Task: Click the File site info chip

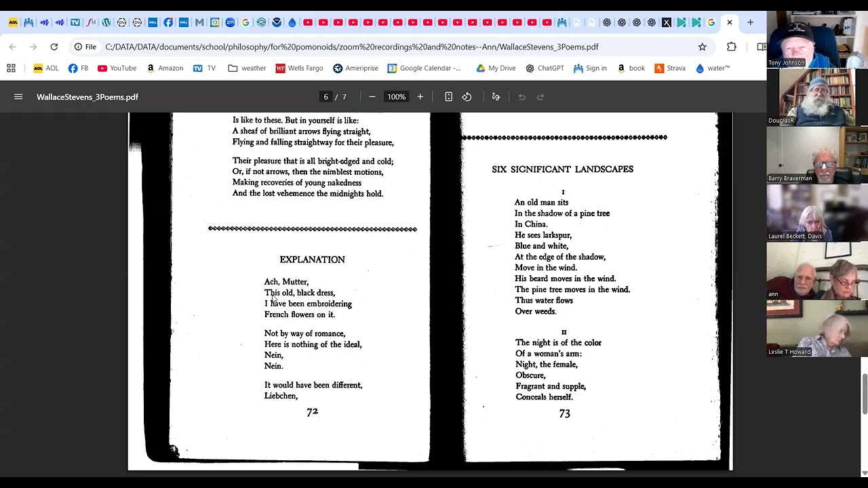Action: (85, 47)
